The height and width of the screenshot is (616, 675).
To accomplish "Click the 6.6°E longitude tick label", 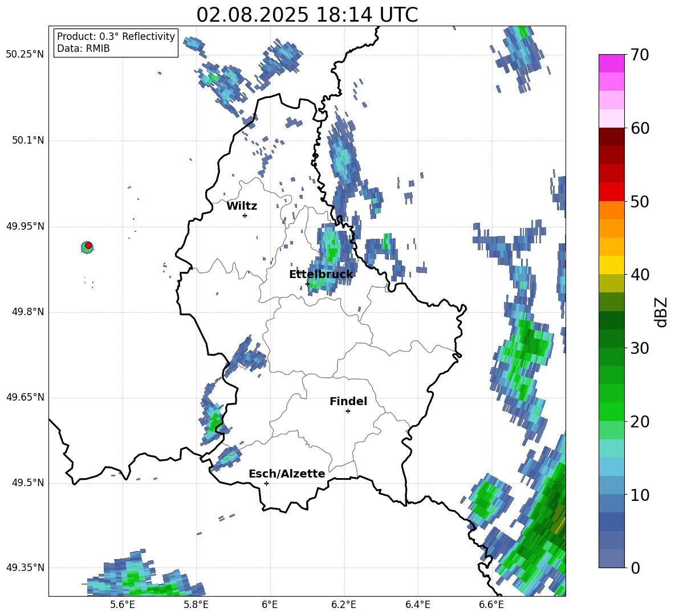I will [491, 605].
